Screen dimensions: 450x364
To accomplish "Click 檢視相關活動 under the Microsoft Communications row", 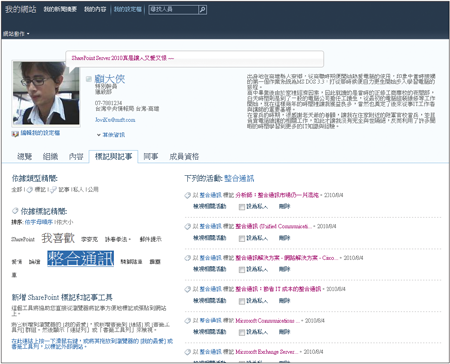I will (210, 332).
